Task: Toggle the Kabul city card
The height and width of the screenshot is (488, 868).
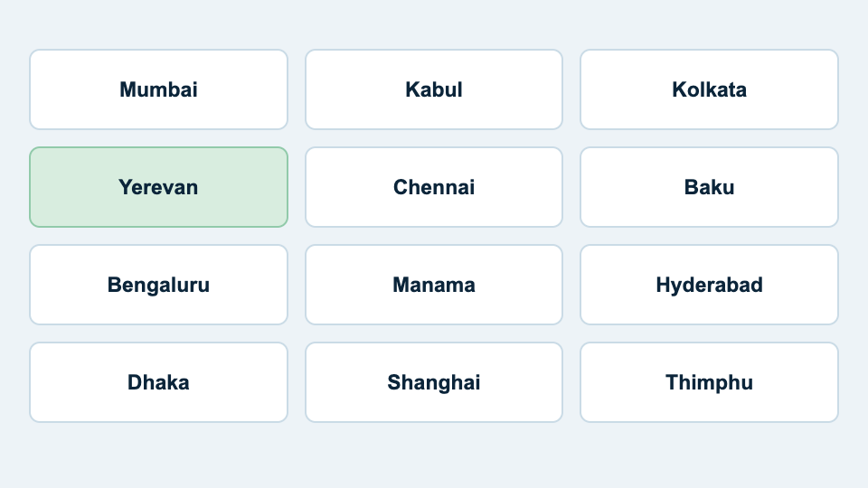Action: click(434, 89)
